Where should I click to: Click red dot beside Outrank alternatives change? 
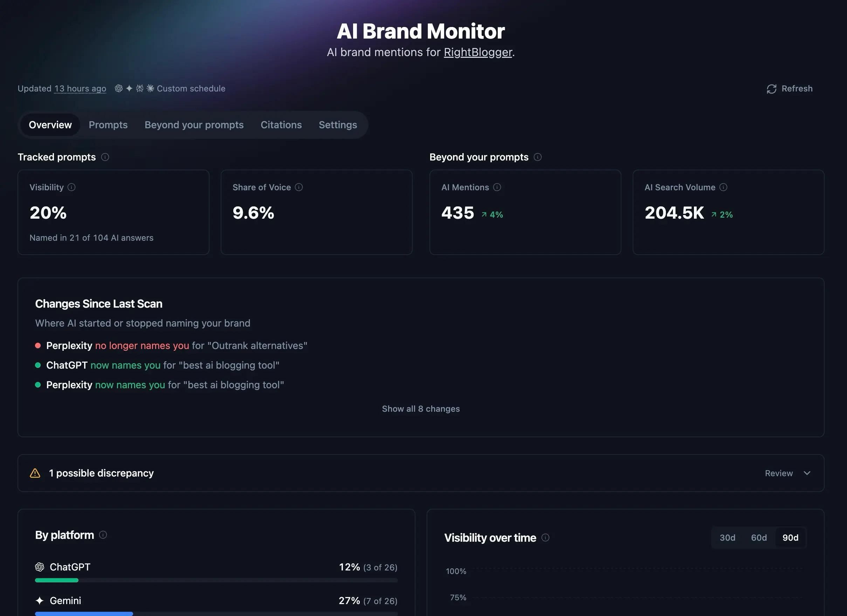(38, 345)
